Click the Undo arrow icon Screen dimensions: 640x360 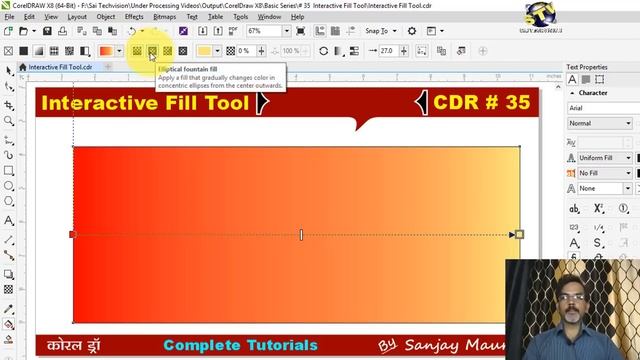(132, 31)
